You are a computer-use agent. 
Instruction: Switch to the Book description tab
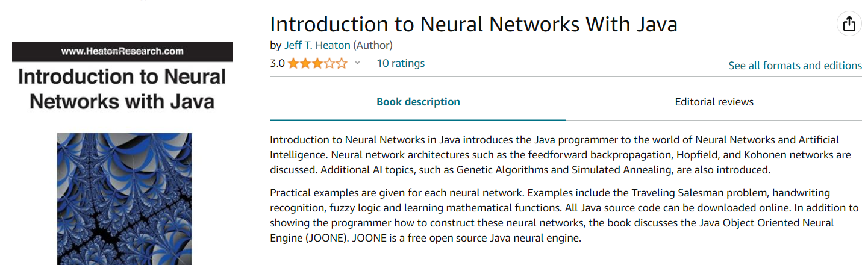point(418,102)
